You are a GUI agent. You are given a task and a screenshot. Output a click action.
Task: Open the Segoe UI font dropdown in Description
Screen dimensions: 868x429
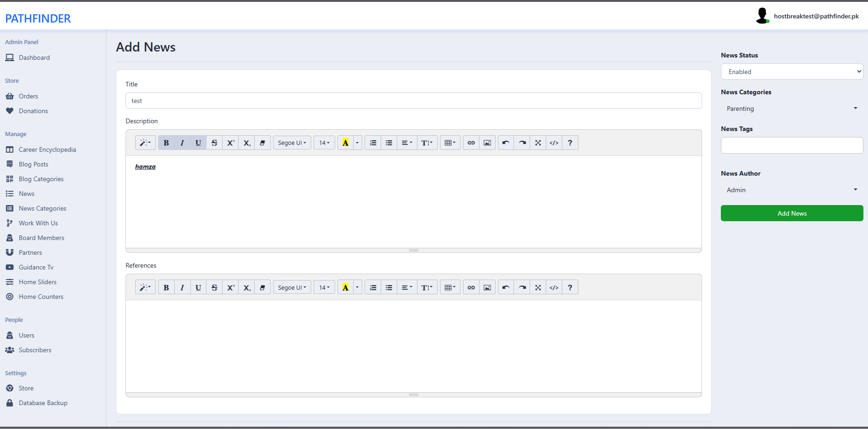(291, 143)
